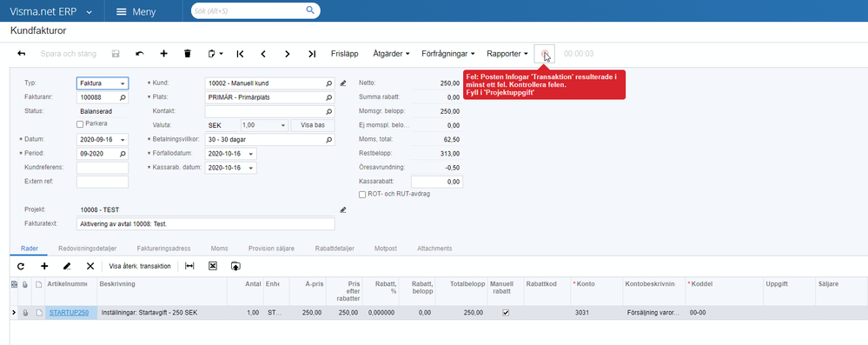
Task: Enable ROT- och RUT-avdrag checkbox
Action: (x=362, y=195)
